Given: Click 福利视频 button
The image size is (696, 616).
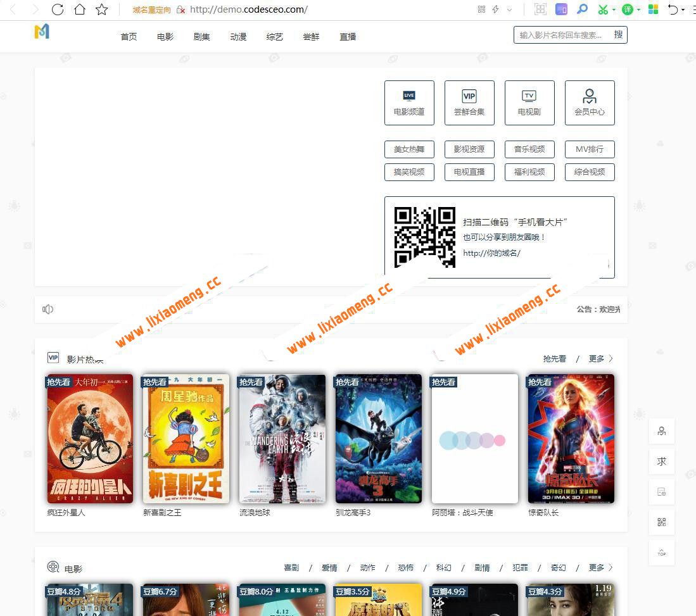Looking at the screenshot, I should [529, 172].
